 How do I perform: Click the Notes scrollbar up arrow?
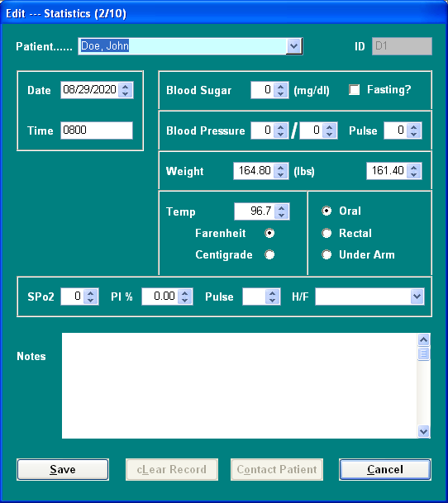tap(423, 339)
